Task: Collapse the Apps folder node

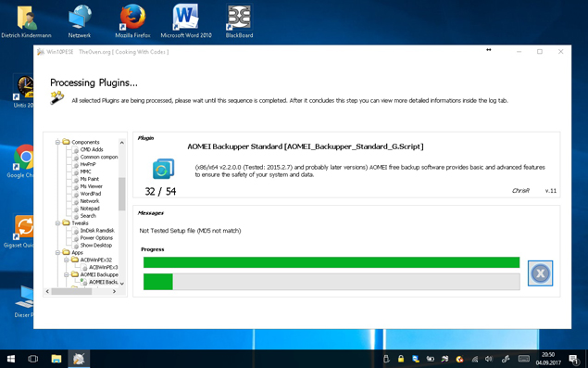Action: (57, 252)
